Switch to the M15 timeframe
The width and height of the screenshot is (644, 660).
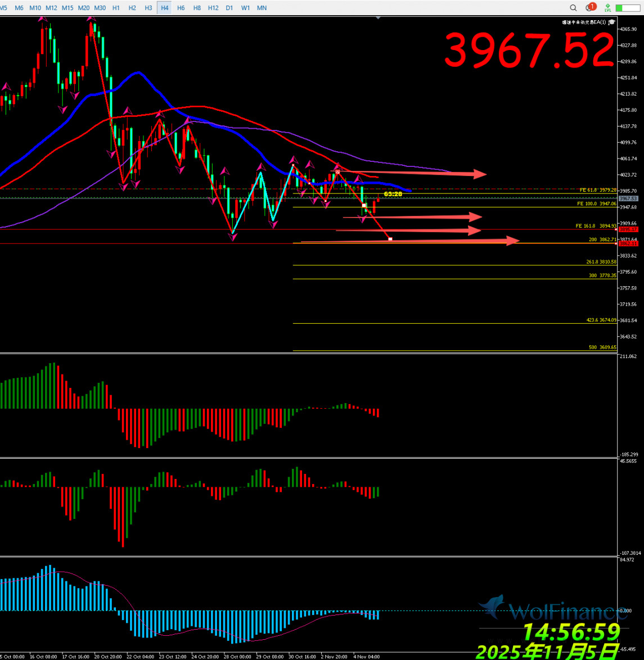click(67, 8)
